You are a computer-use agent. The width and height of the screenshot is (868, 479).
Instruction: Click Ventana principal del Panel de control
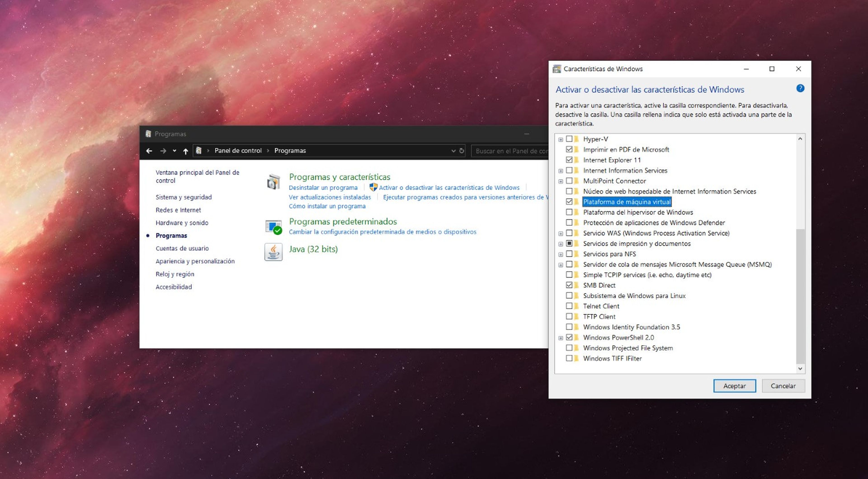[x=198, y=176]
